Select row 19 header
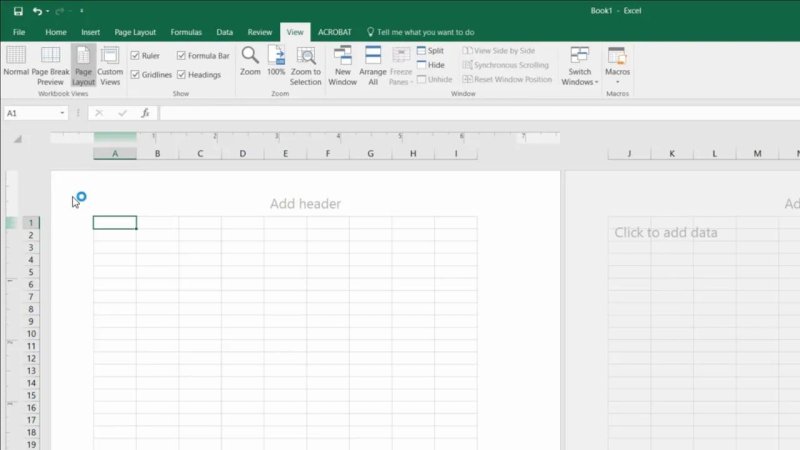Viewport: 800px width, 450px height. (x=31, y=444)
